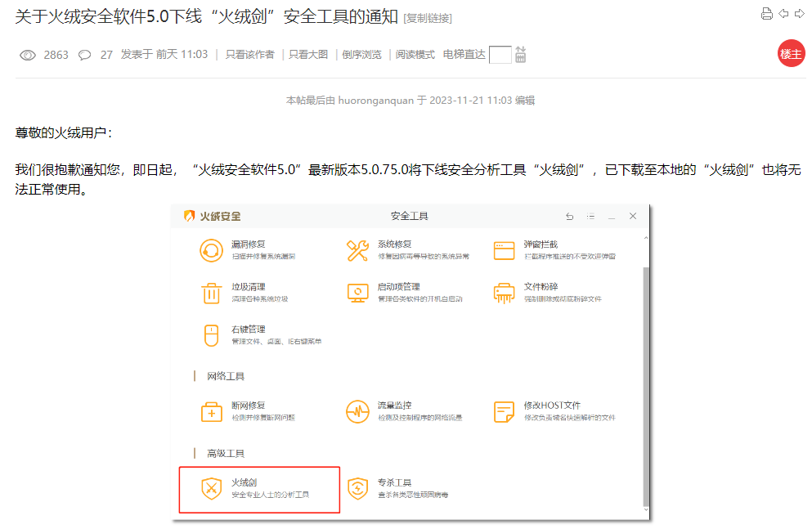This screenshot has height=529, width=812.
Task: Open 断网修复 network repair icon
Action: (211, 412)
